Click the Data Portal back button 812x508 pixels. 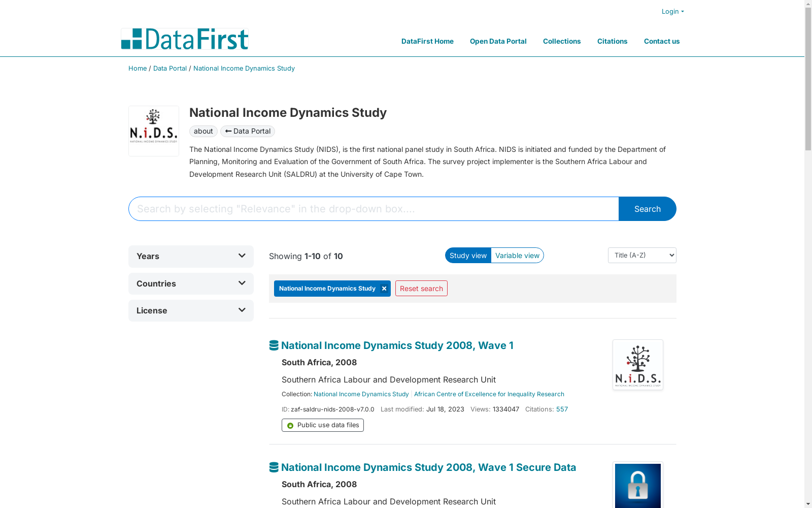(248, 131)
